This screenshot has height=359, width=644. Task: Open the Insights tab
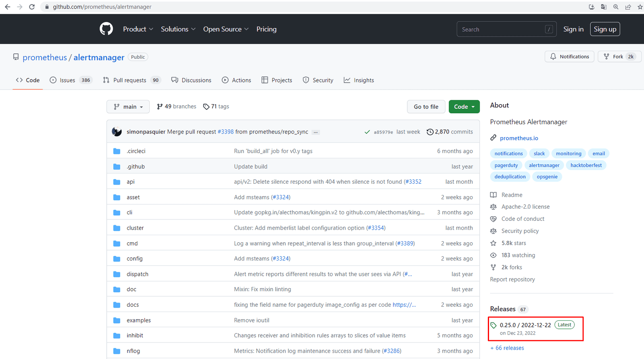[x=359, y=80]
